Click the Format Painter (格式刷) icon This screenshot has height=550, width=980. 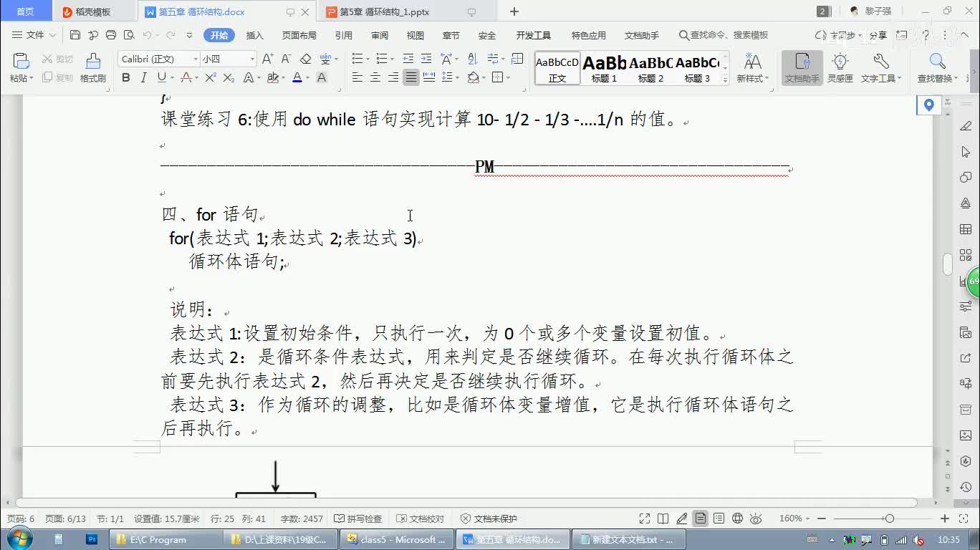click(x=92, y=67)
